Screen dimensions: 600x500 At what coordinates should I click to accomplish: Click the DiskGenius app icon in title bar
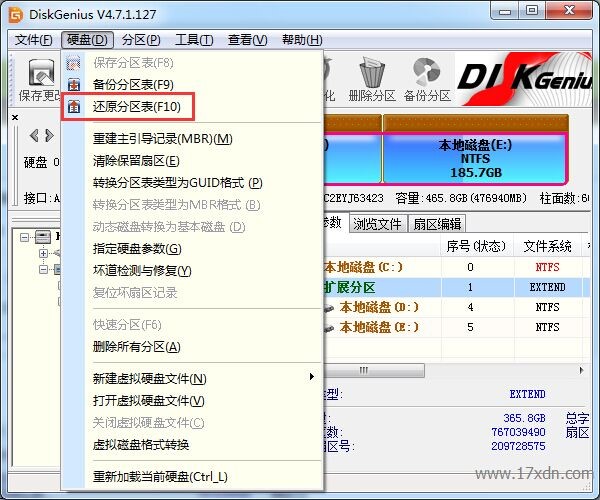click(16, 15)
